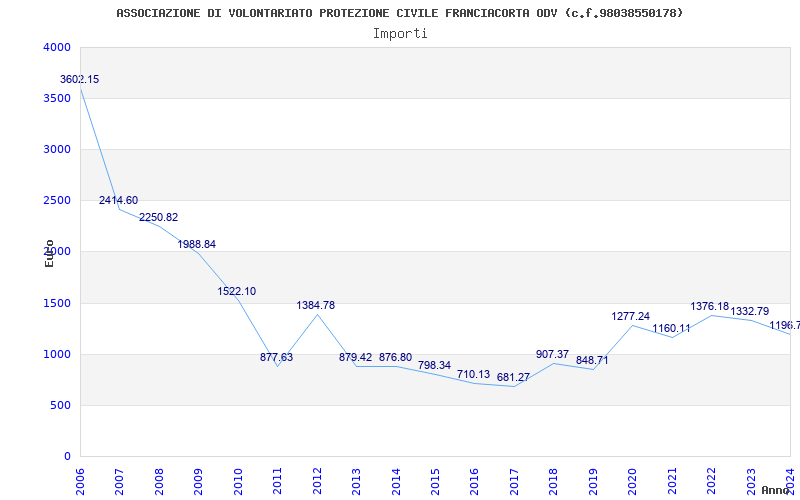Select the 681.27 lowest value label
This screenshot has height=500, width=800.
coord(513,378)
